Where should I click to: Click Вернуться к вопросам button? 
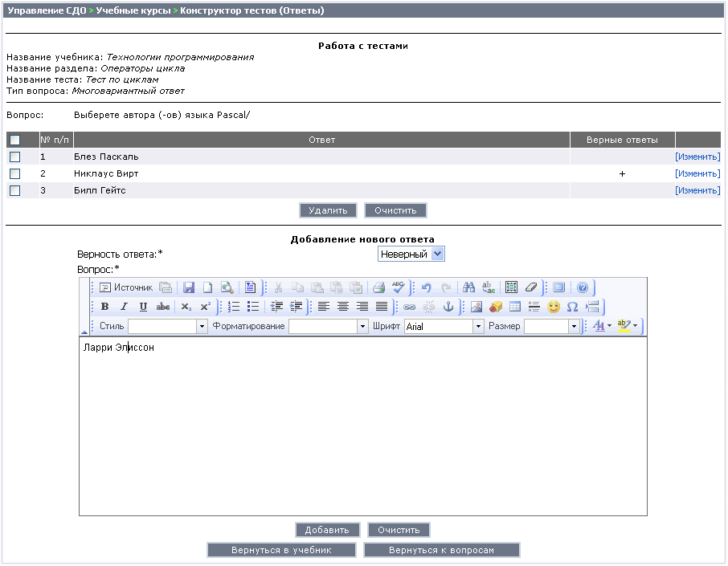pos(441,550)
